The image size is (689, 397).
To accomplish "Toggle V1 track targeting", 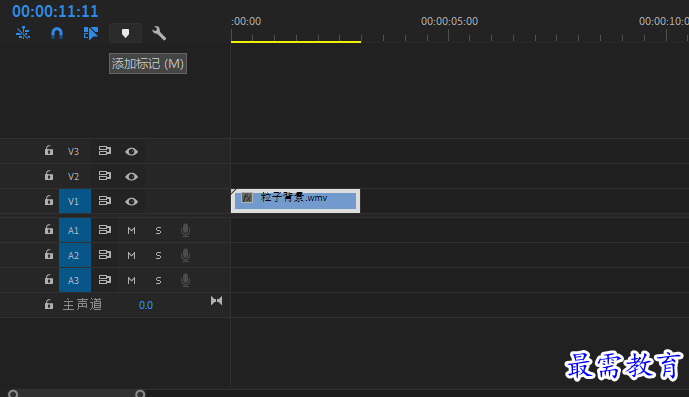I will 75,201.
